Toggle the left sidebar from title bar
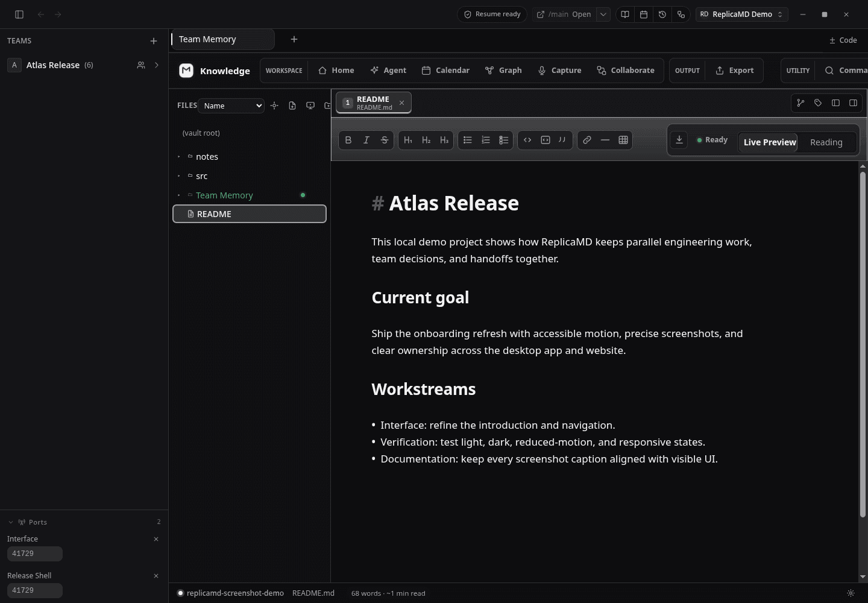This screenshot has height=603, width=868. click(19, 14)
